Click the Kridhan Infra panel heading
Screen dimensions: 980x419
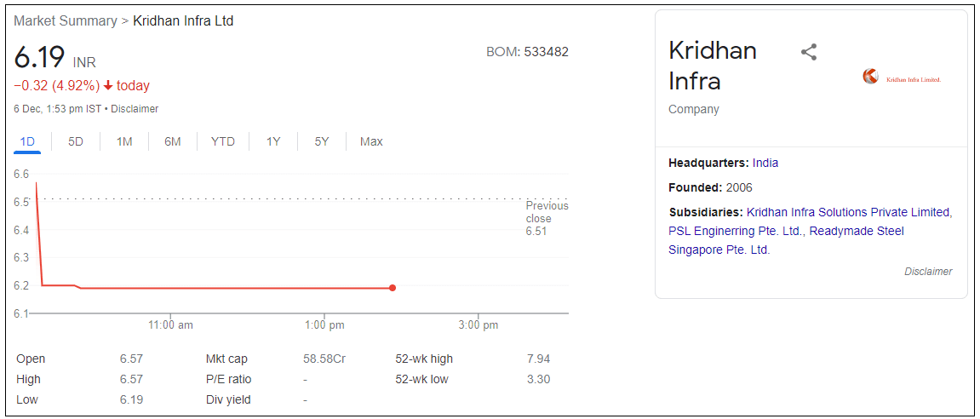coord(713,66)
